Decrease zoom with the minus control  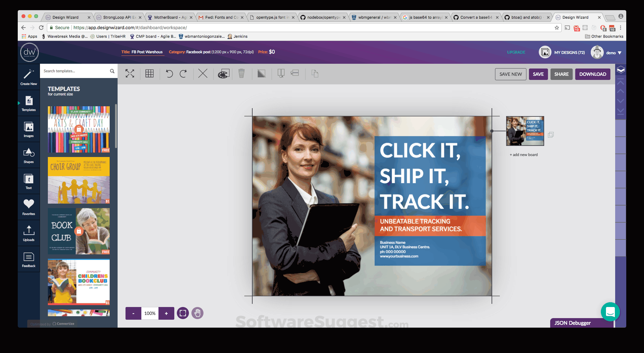tap(133, 313)
